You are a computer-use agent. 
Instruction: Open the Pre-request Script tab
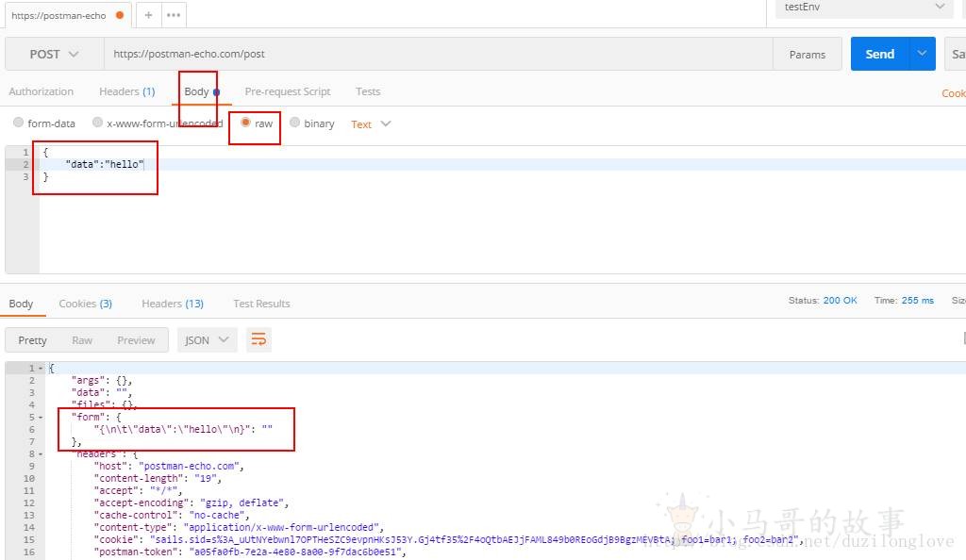(288, 91)
